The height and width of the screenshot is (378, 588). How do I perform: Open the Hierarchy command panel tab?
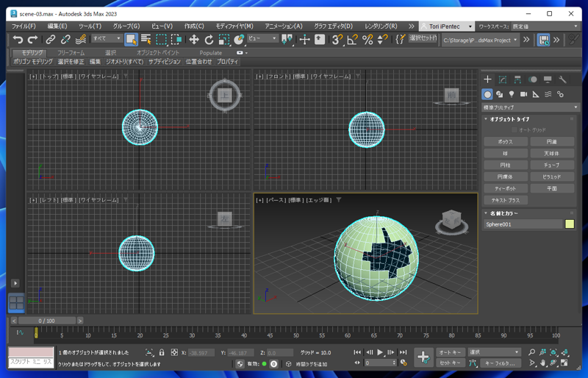point(517,79)
